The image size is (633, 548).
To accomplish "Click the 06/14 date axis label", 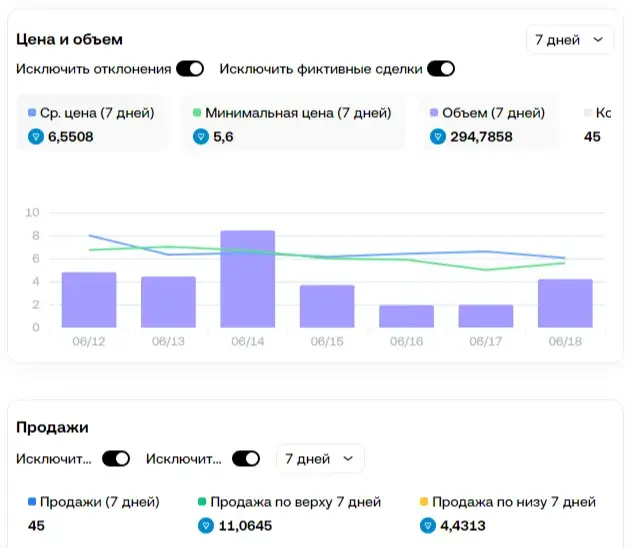I will (247, 342).
